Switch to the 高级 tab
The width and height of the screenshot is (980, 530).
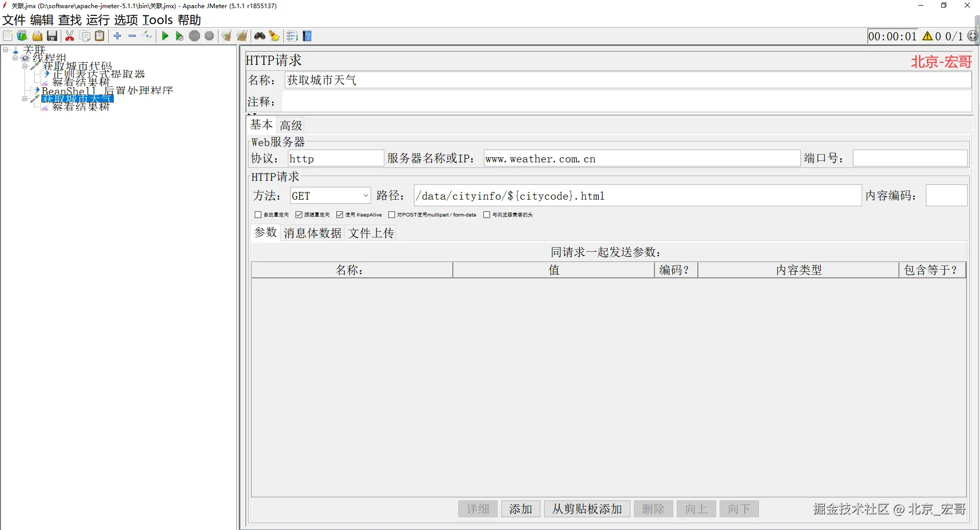click(291, 125)
